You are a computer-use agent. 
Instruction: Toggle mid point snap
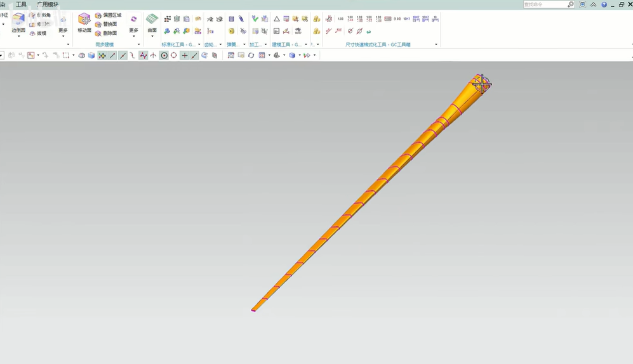coord(123,56)
